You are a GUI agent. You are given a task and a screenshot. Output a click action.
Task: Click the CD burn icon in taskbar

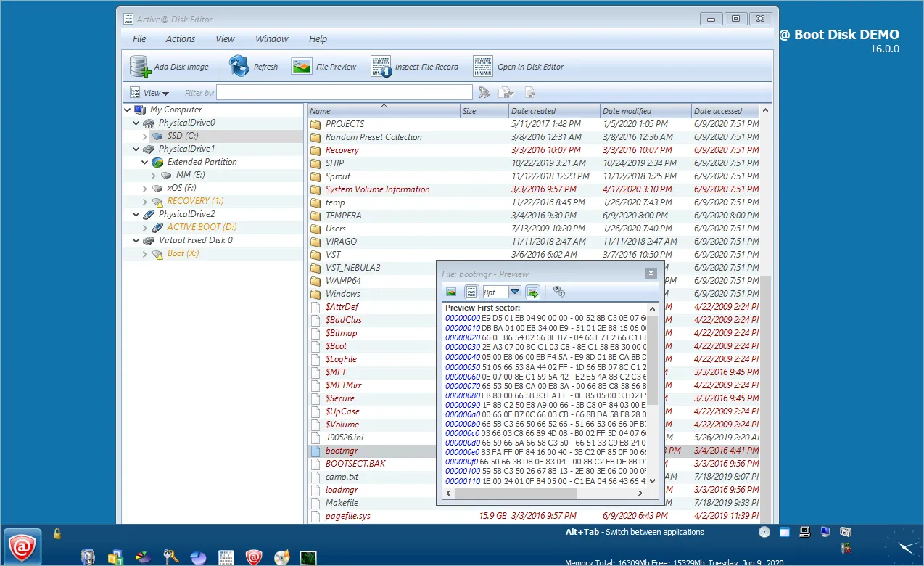[x=281, y=557]
